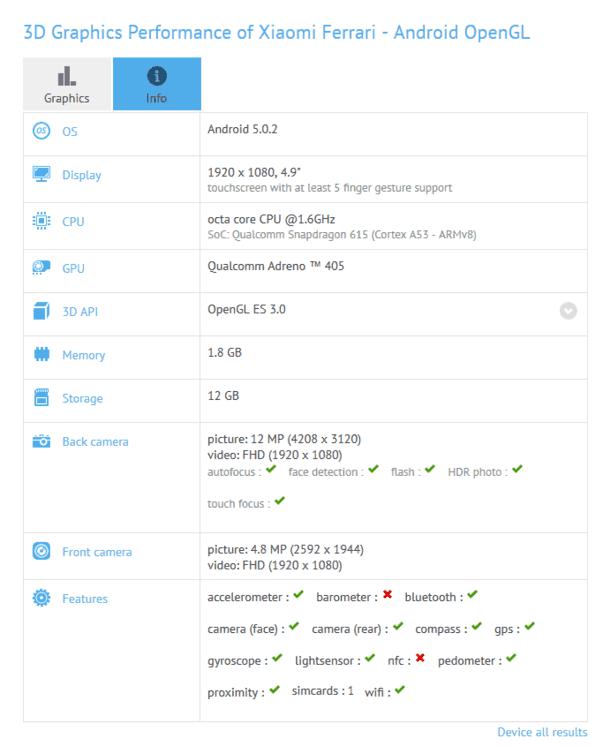Click the compass check mark
This screenshot has height=746, width=610.
point(477,626)
